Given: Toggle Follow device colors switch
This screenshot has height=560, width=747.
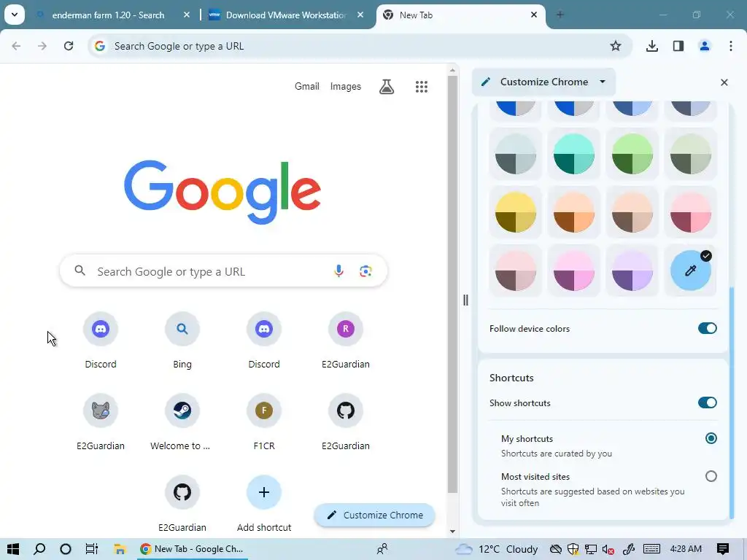Looking at the screenshot, I should click(708, 329).
